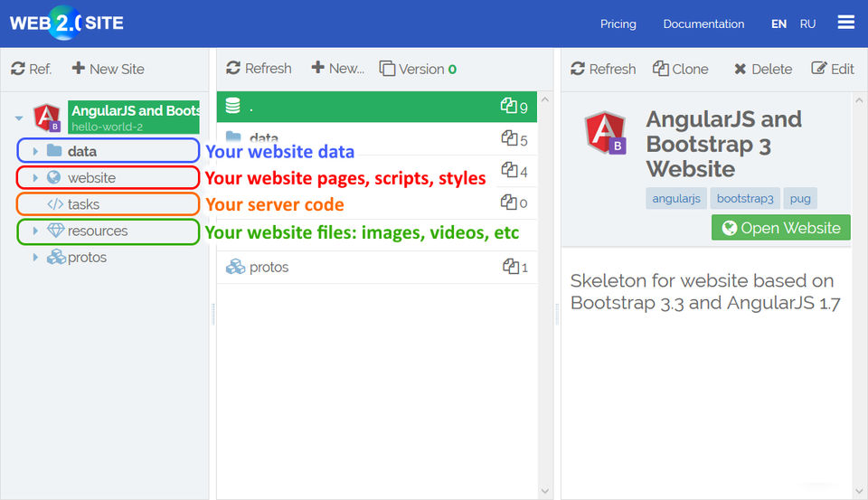This screenshot has width=868, height=500.
Task: Click the details panel scroll up arrow
Action: tap(859, 100)
